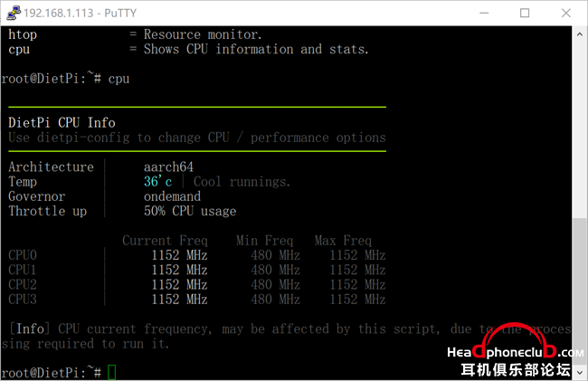Click the 'Throttle up' label

click(48, 211)
